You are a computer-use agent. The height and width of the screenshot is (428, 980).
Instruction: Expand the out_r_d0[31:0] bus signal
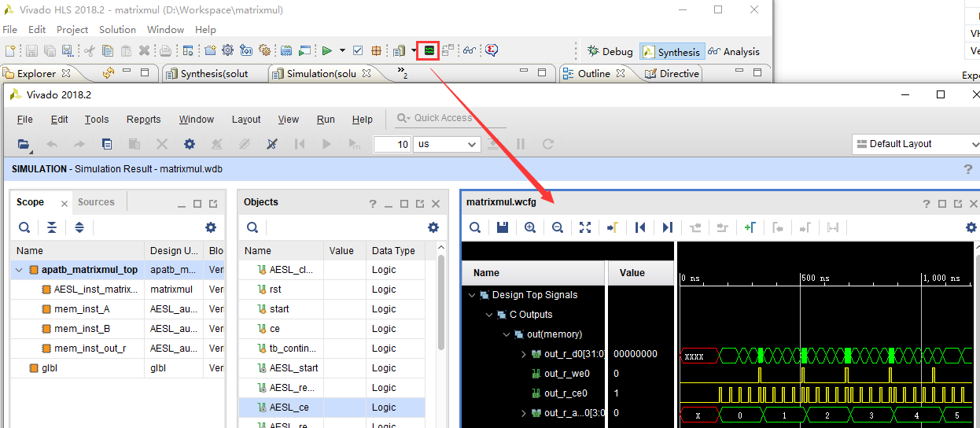(x=525, y=354)
